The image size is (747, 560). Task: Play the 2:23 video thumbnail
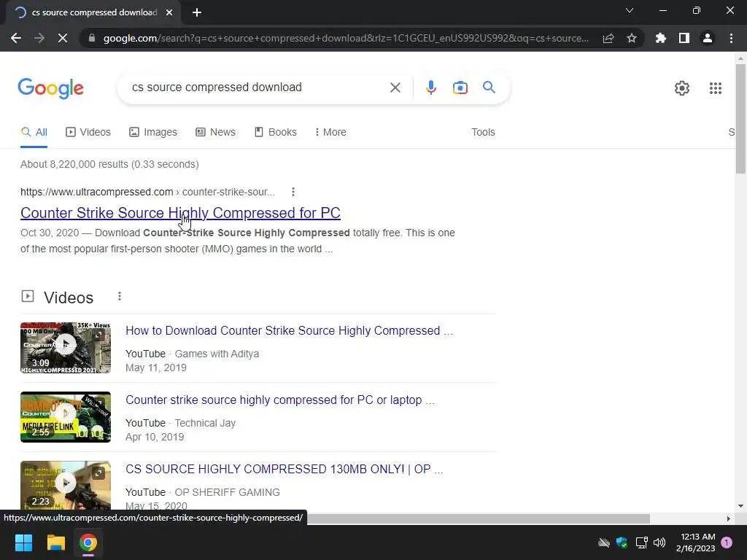[x=65, y=486]
